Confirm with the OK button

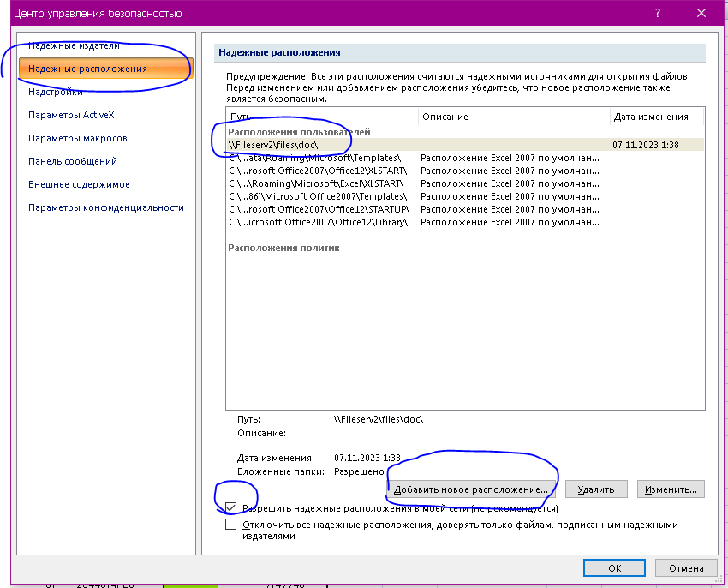pyautogui.click(x=614, y=567)
